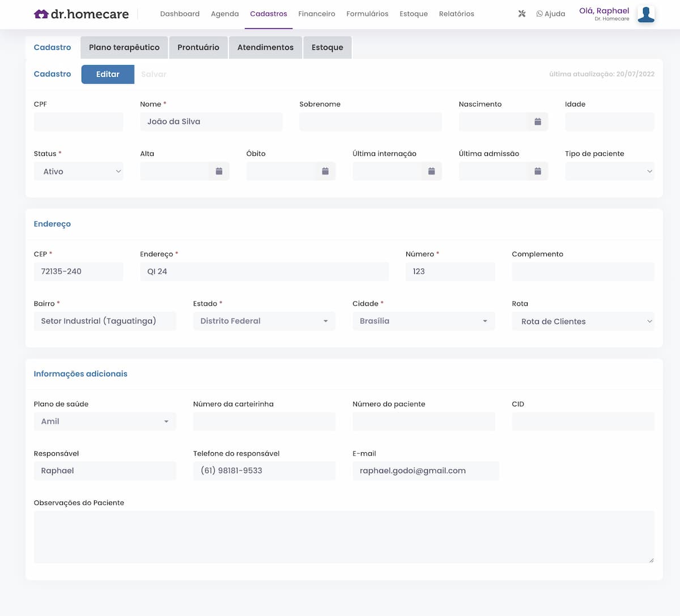Screen dimensions: 680x616
Task: Open the Nascimento calendar picker
Action: (x=538, y=122)
